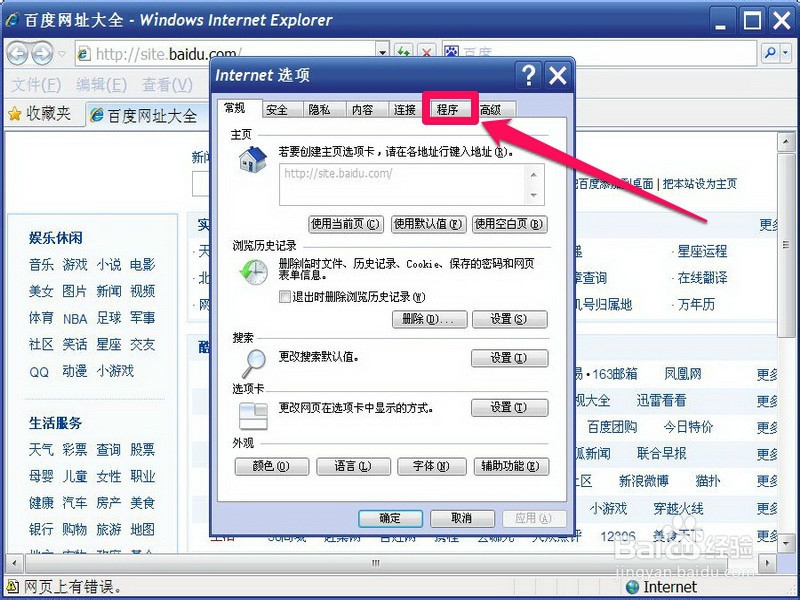Click the IE forward navigation arrow
The height and width of the screenshot is (600, 800).
[x=42, y=53]
